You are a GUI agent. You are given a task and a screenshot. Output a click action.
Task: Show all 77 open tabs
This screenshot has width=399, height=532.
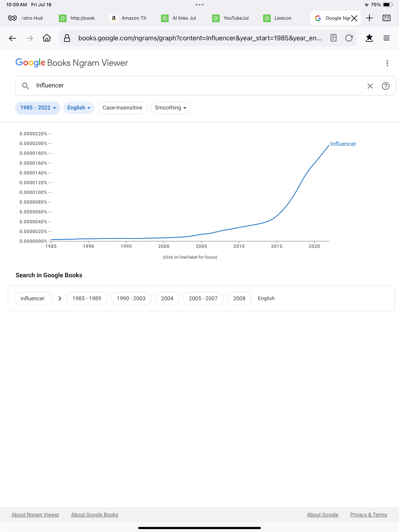[387, 18]
